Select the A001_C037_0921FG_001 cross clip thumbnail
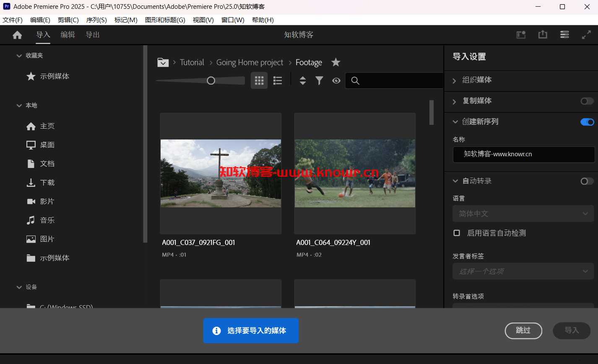 coord(221,173)
